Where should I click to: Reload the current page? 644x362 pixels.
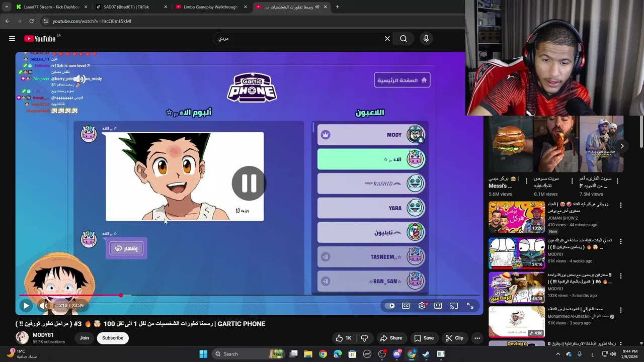pos(31,21)
